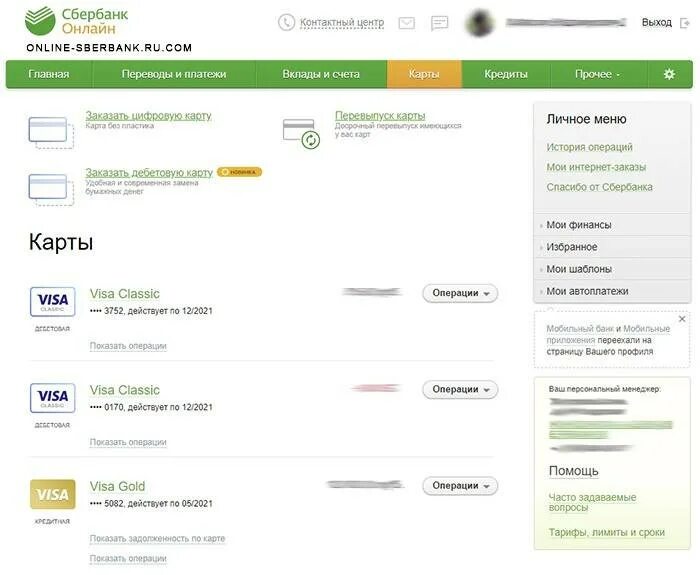700x575 pixels.
Task: Click the Карты page heading
Action: tap(61, 242)
